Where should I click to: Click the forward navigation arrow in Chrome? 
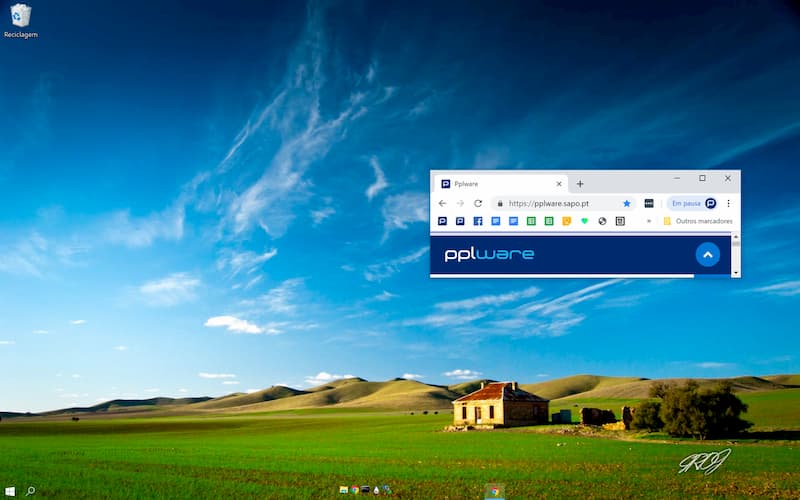pyautogui.click(x=460, y=203)
